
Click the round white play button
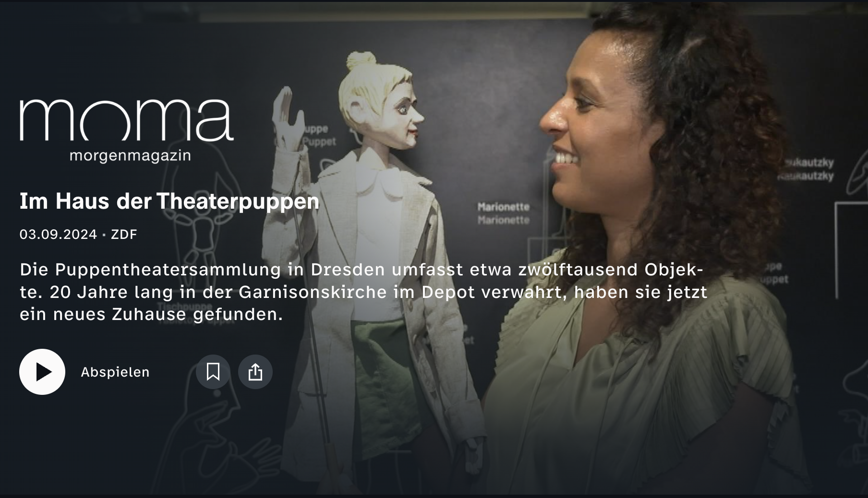(x=42, y=372)
